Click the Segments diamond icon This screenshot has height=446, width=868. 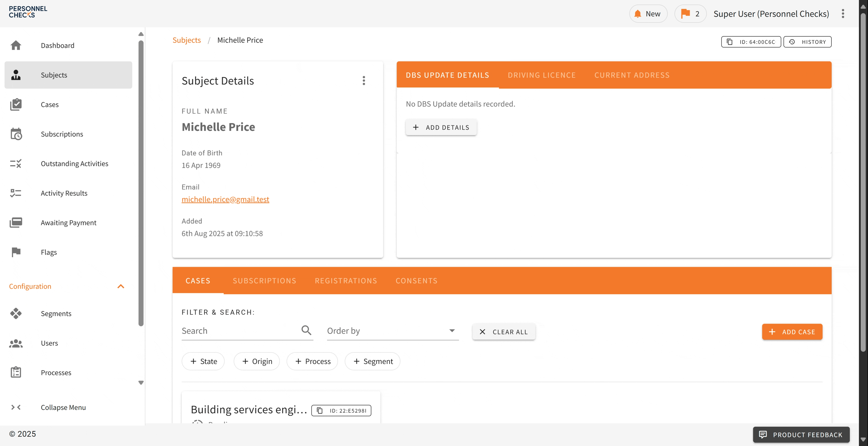(16, 313)
